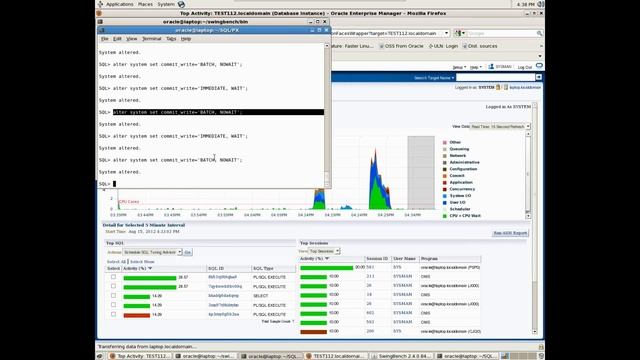Open the System panel menu

[x=166, y=4]
